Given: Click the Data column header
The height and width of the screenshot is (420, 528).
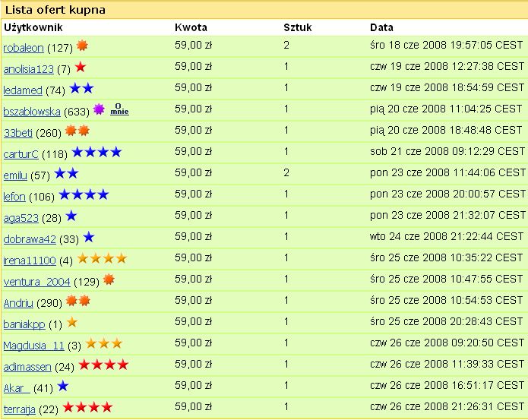Looking at the screenshot, I should tap(381, 27).
